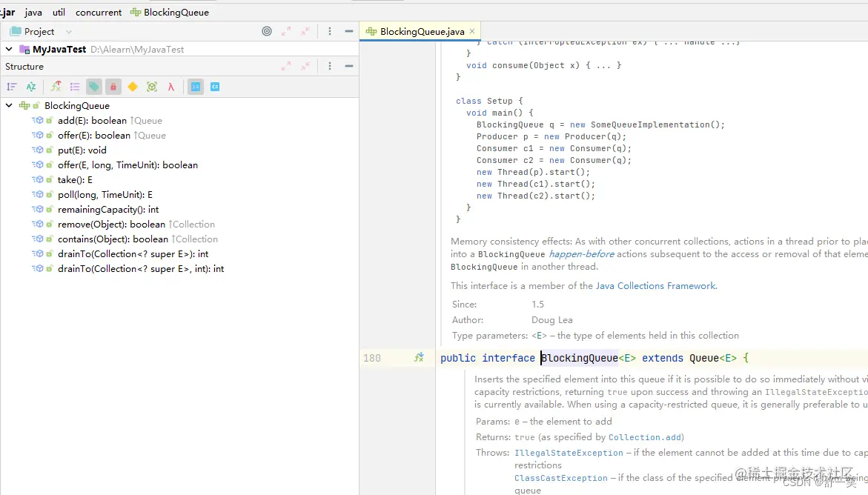Toggle the highlighted blue navigate-to-source icon

[196, 87]
